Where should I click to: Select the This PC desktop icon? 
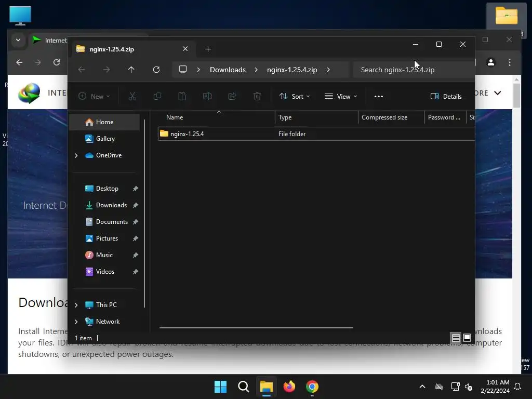(x=20, y=16)
